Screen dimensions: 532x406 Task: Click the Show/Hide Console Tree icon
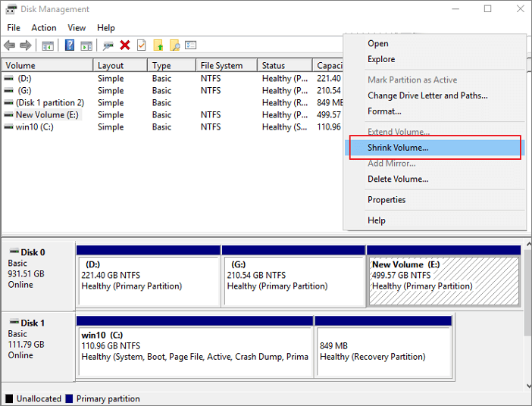[x=49, y=45]
